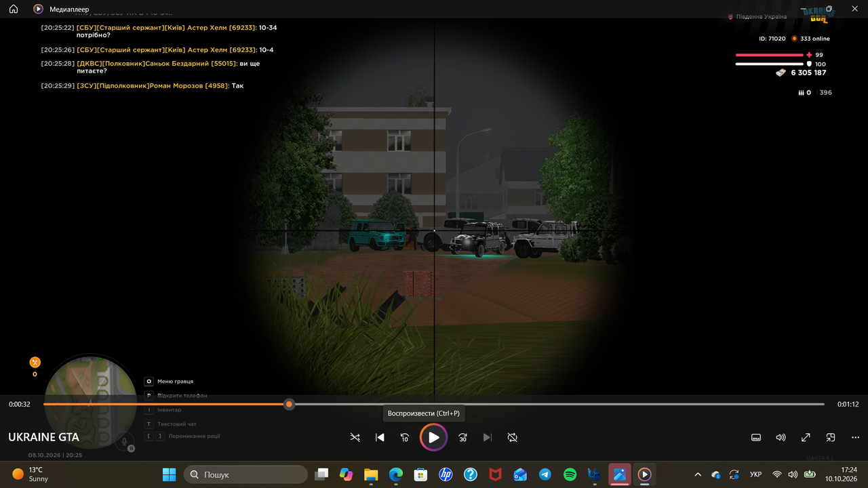Click the battery status tray icon
Viewport: 868px width, 488px height.
tap(809, 474)
